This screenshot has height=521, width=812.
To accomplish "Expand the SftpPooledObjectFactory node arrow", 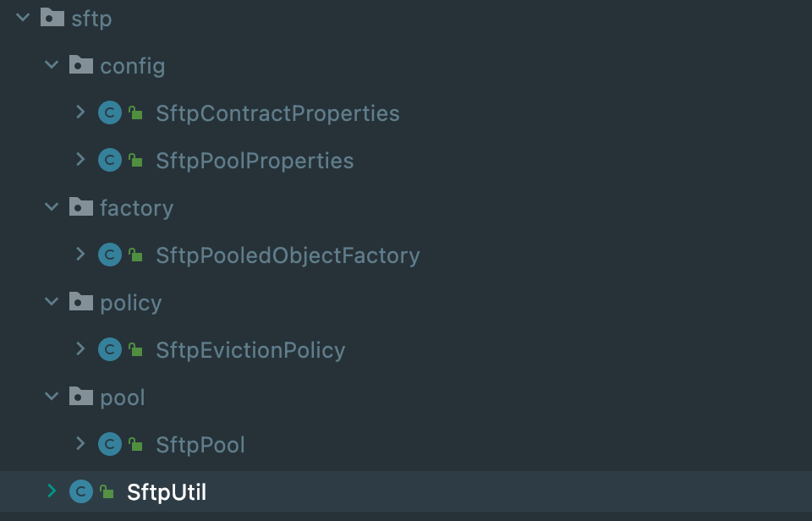I will coord(80,255).
